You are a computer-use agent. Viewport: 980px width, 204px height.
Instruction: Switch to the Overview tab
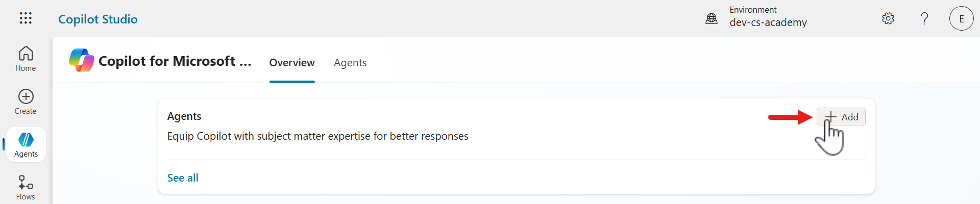[x=292, y=63]
